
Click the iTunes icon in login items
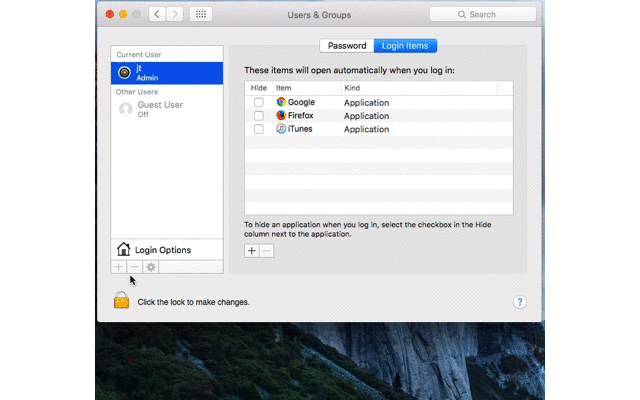pyautogui.click(x=281, y=129)
